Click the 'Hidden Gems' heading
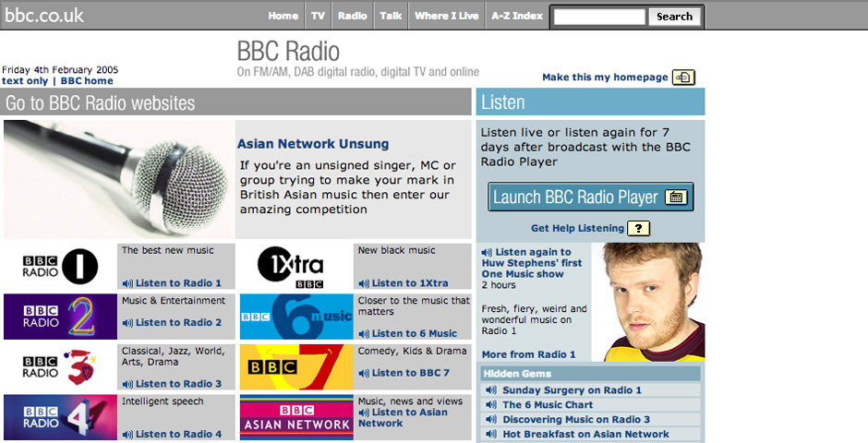 [x=517, y=374]
